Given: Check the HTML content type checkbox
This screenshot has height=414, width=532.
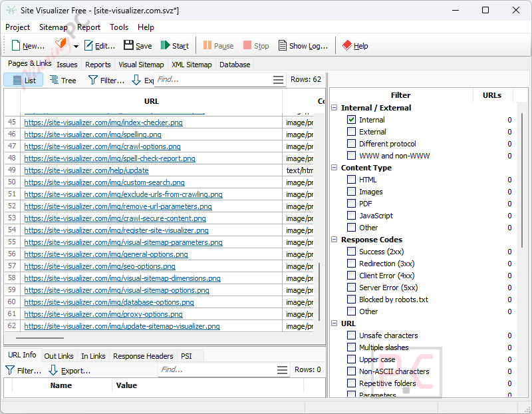Looking at the screenshot, I should pyautogui.click(x=352, y=179).
